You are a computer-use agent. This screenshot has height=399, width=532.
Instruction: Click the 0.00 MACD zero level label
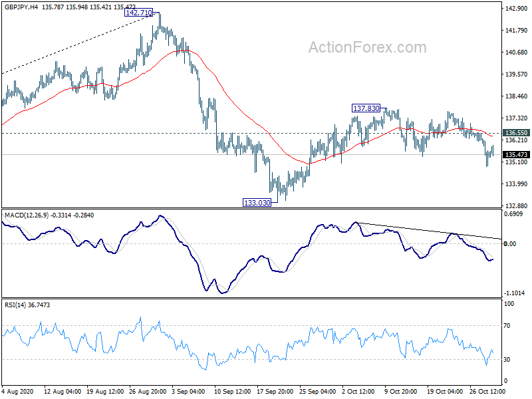[510, 243]
